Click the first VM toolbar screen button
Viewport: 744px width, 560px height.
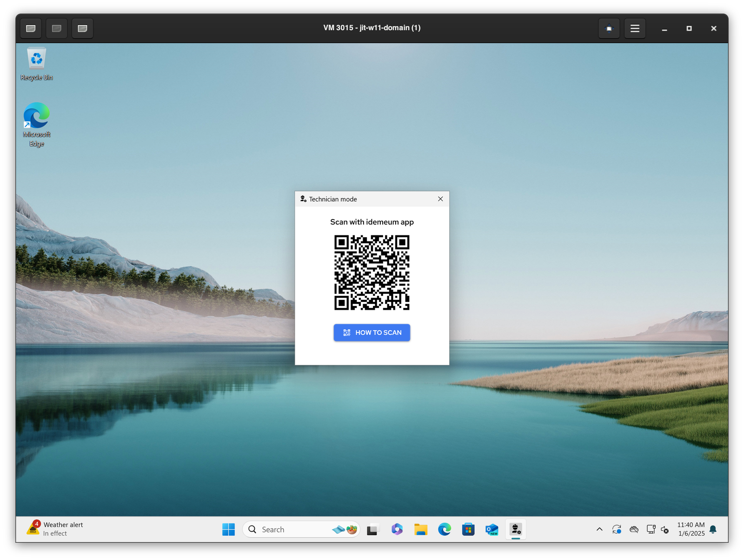click(x=31, y=28)
